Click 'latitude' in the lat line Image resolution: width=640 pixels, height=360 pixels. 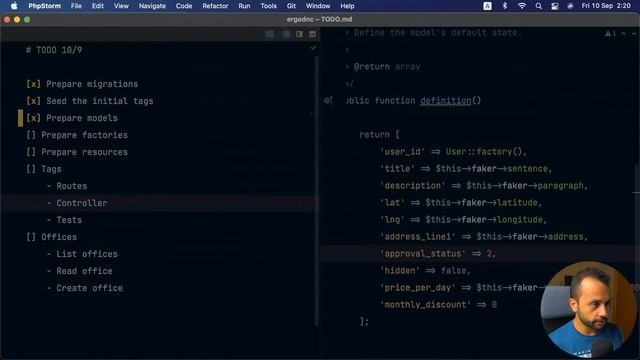[x=517, y=202]
